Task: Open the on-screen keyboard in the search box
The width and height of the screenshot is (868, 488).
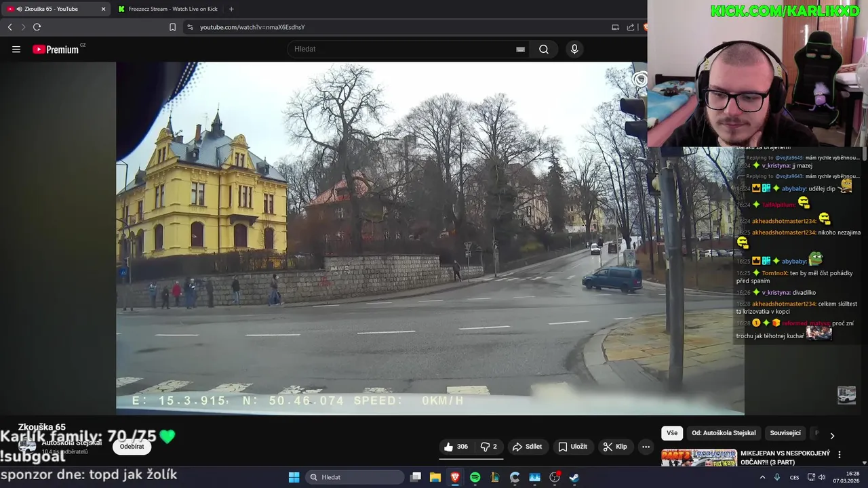Action: coord(520,49)
